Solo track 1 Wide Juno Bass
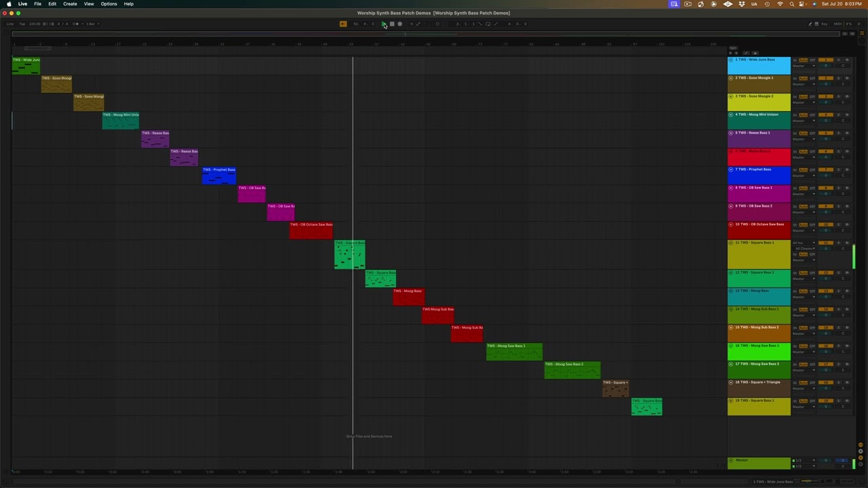 tap(838, 60)
